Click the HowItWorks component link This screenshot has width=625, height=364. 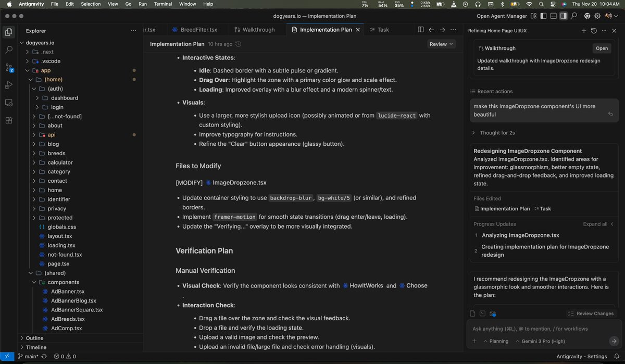coord(362,286)
